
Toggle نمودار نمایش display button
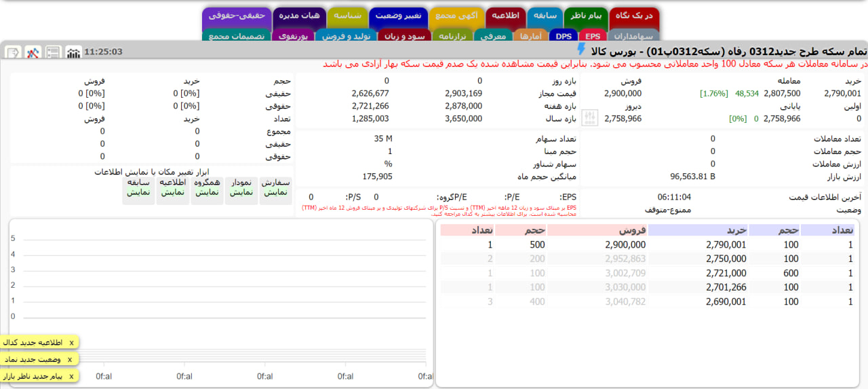(241, 191)
